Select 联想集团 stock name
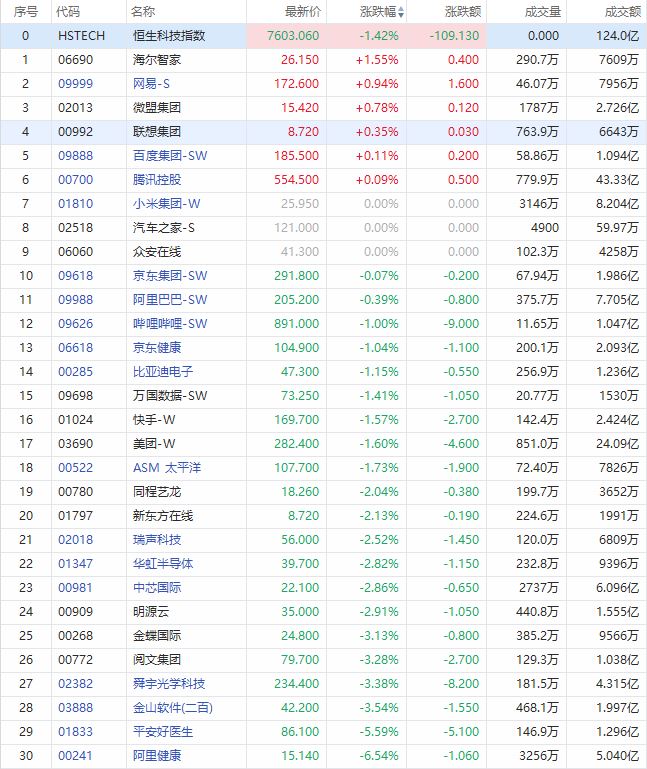 (x=157, y=132)
